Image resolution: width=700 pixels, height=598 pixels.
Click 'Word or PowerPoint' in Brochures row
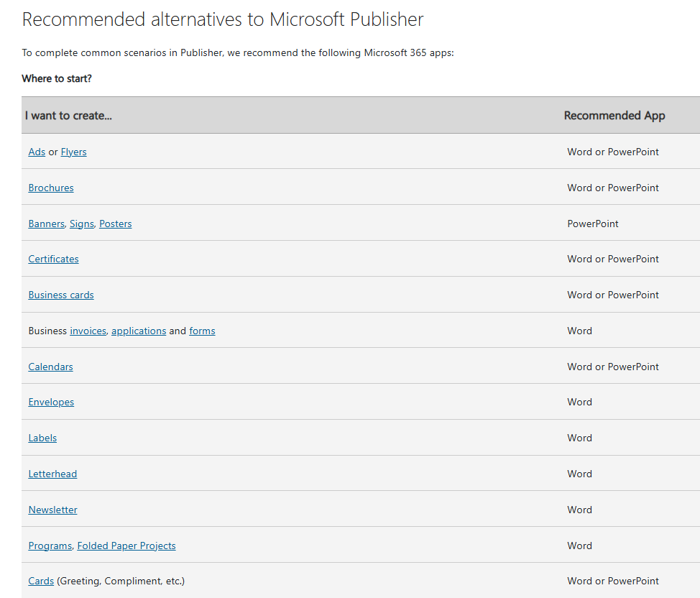(613, 188)
